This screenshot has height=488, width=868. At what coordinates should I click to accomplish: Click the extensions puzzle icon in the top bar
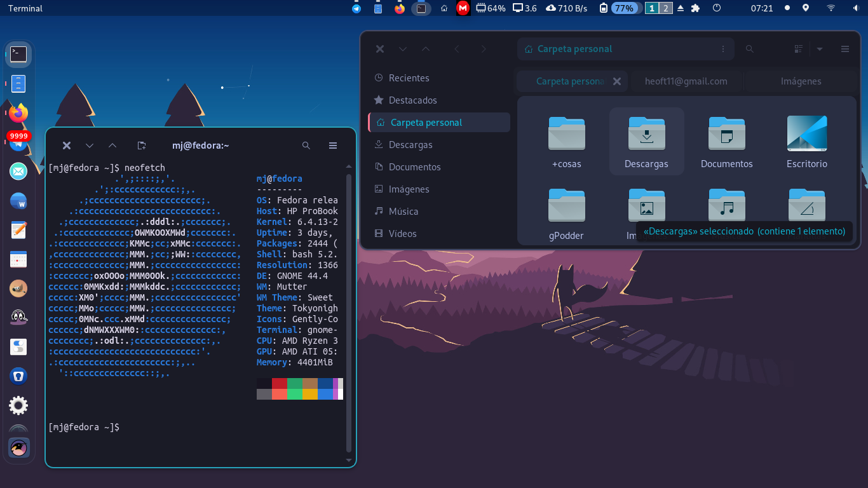696,8
